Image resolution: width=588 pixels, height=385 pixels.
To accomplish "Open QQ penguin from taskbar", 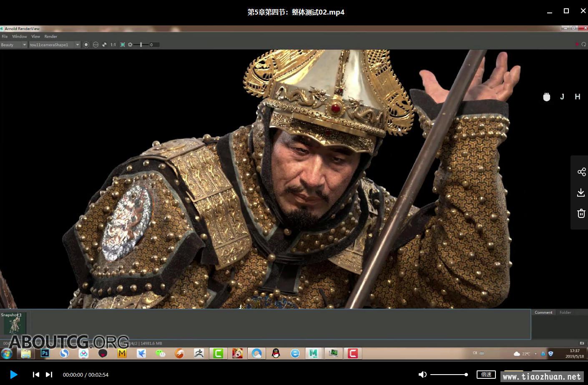I will point(276,354).
